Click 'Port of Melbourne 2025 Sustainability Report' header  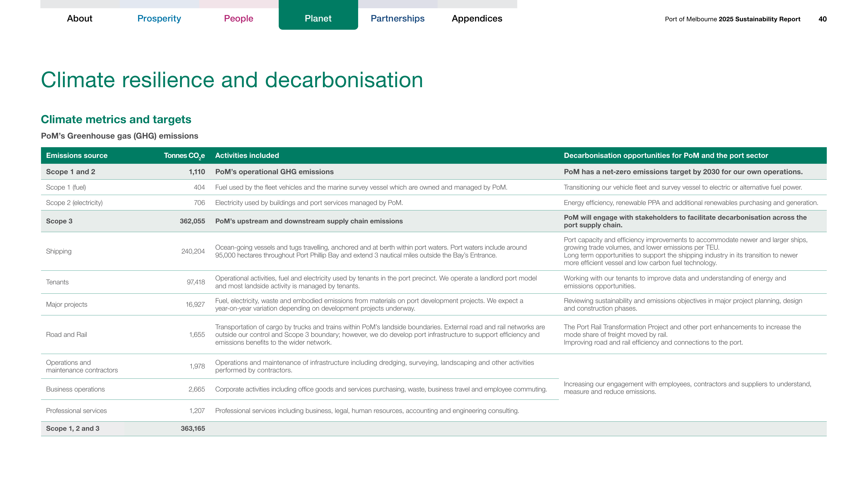(x=733, y=19)
